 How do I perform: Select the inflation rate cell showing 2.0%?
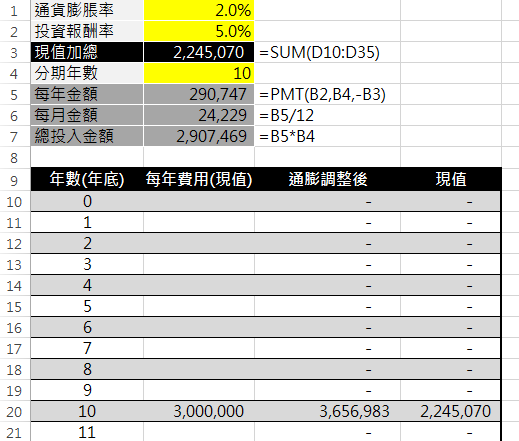tap(199, 10)
